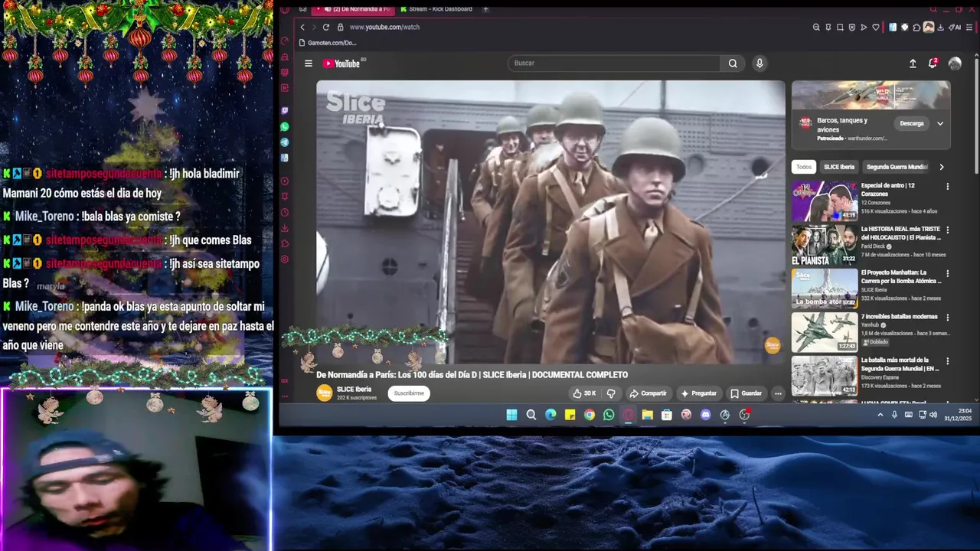Open YouTube notifications bell
This screenshot has height=551, width=980.
coord(933,64)
